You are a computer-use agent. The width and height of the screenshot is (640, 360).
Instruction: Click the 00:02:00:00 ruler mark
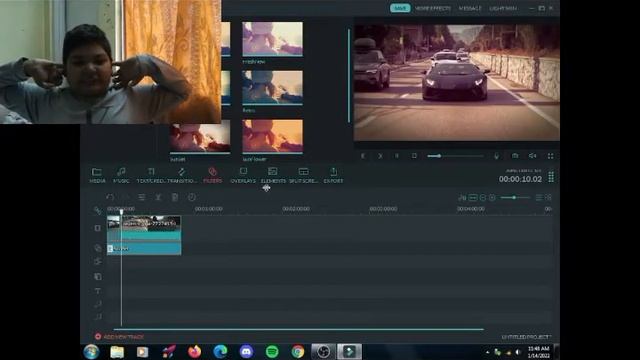pos(296,209)
